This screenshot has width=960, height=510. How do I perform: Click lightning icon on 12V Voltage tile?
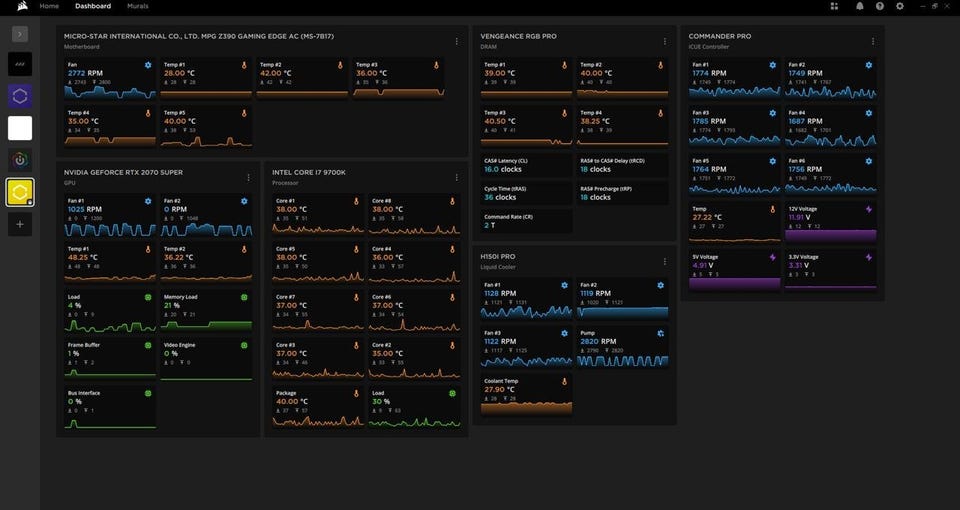click(868, 210)
